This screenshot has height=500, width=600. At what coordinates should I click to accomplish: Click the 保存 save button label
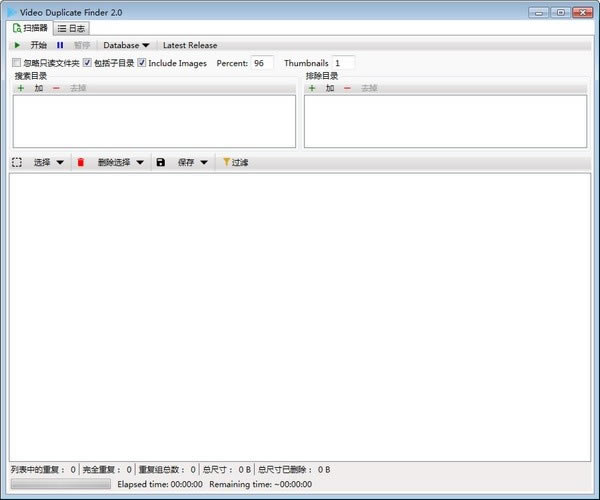point(186,162)
